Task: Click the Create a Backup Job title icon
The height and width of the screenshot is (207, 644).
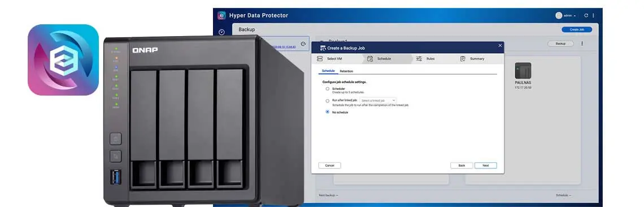Action: point(323,48)
